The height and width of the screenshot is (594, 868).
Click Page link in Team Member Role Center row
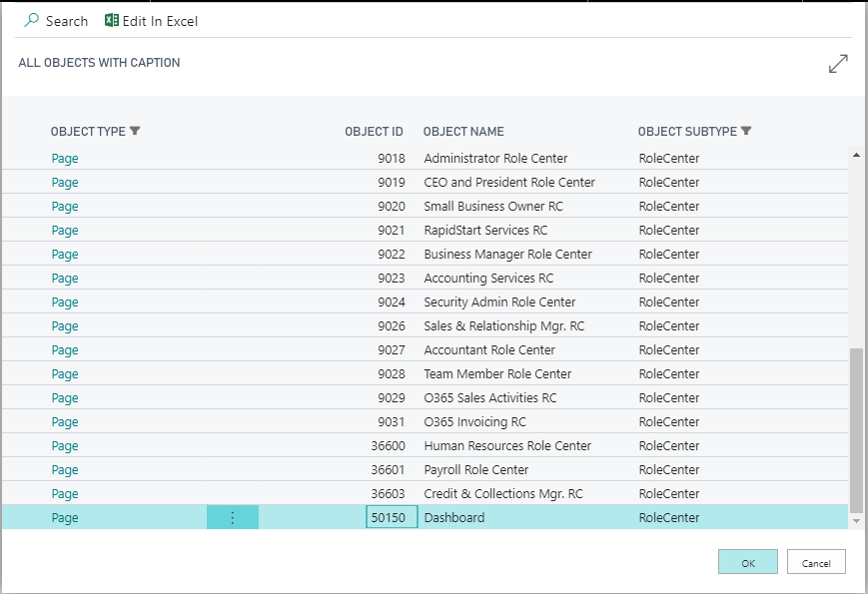coord(65,374)
